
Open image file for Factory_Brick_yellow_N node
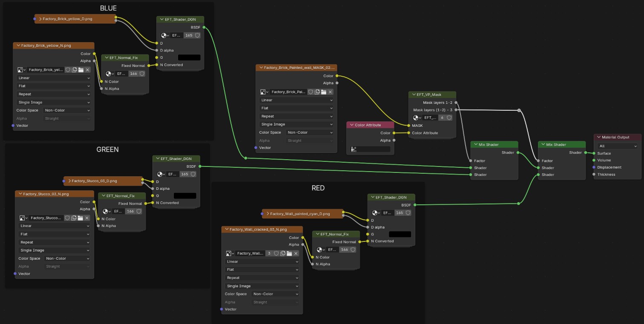81,69
